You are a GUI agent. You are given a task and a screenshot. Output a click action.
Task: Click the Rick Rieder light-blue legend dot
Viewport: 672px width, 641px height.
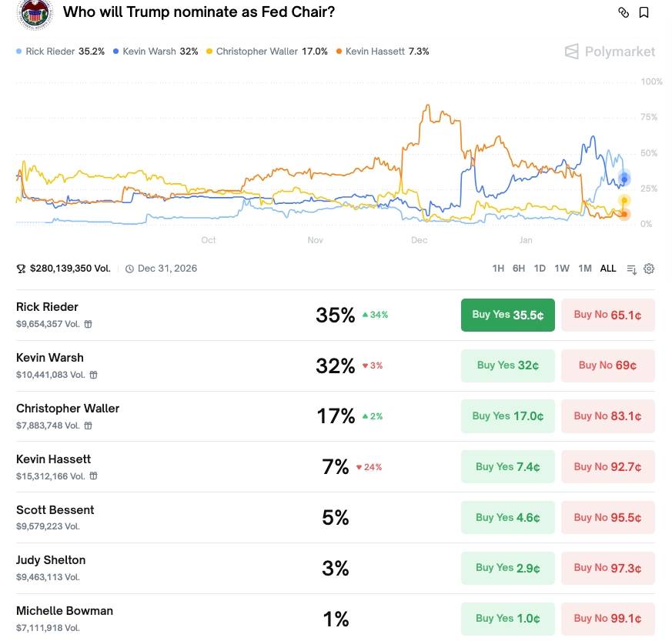click(19, 52)
